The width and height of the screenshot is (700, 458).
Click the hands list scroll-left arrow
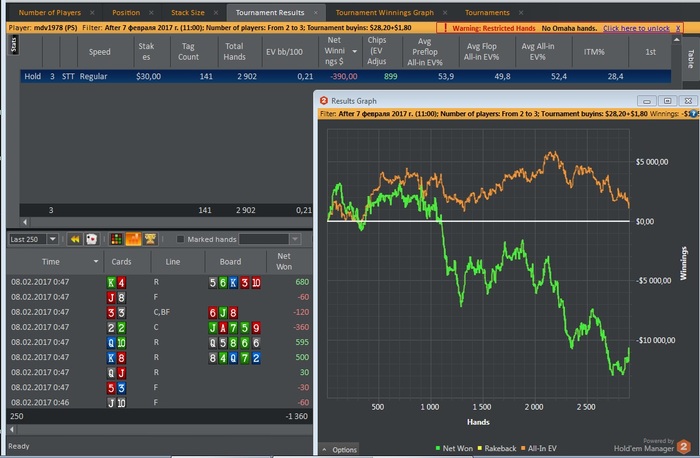pos(12,429)
